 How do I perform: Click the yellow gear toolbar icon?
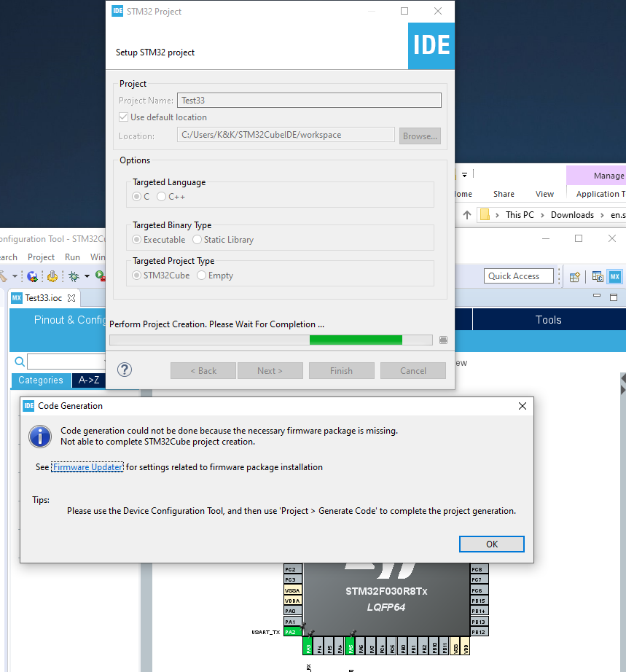coord(52,276)
